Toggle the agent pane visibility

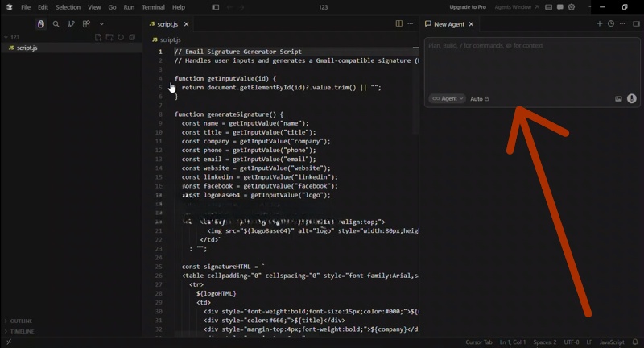[x=559, y=7]
